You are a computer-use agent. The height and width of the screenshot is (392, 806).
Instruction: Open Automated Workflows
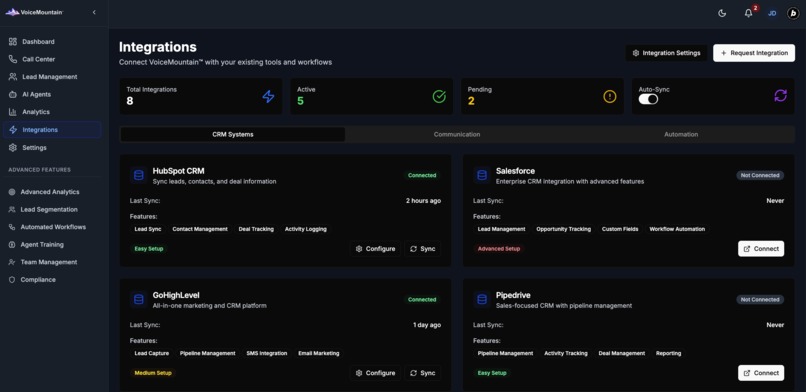(x=52, y=227)
